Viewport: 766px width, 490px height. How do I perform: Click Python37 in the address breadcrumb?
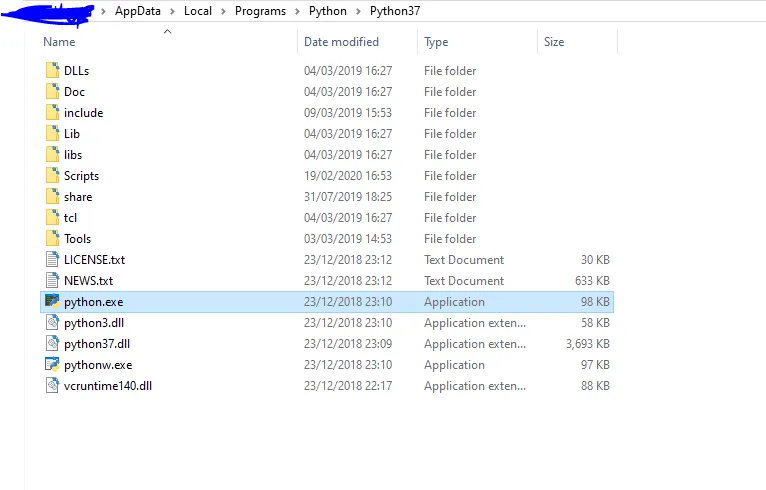[395, 11]
